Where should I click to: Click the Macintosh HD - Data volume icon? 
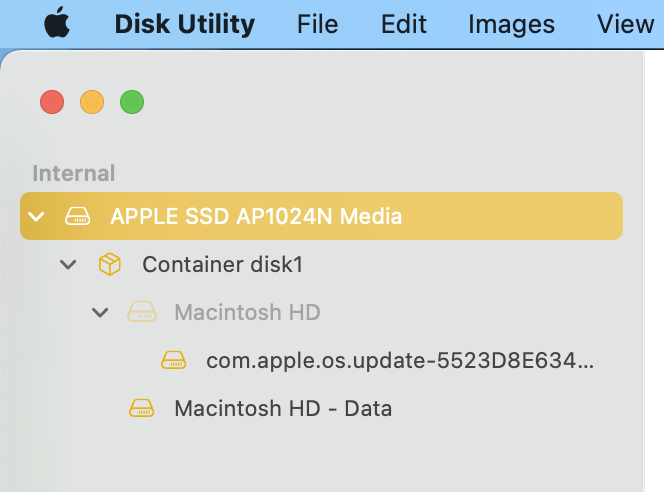(x=141, y=408)
